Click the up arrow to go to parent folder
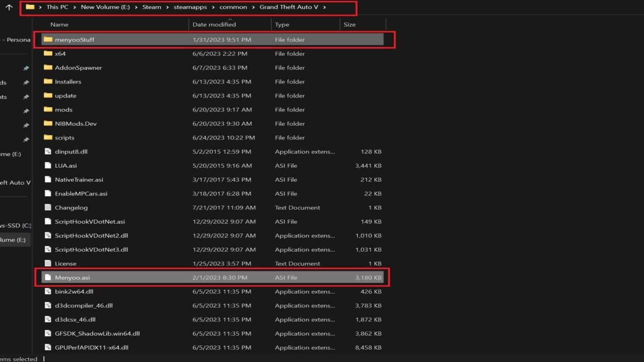 (x=9, y=7)
